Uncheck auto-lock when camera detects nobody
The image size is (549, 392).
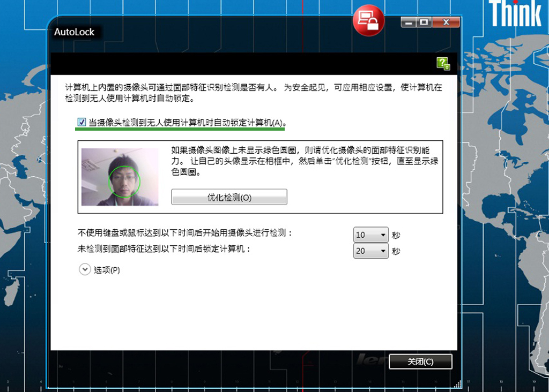click(x=81, y=122)
